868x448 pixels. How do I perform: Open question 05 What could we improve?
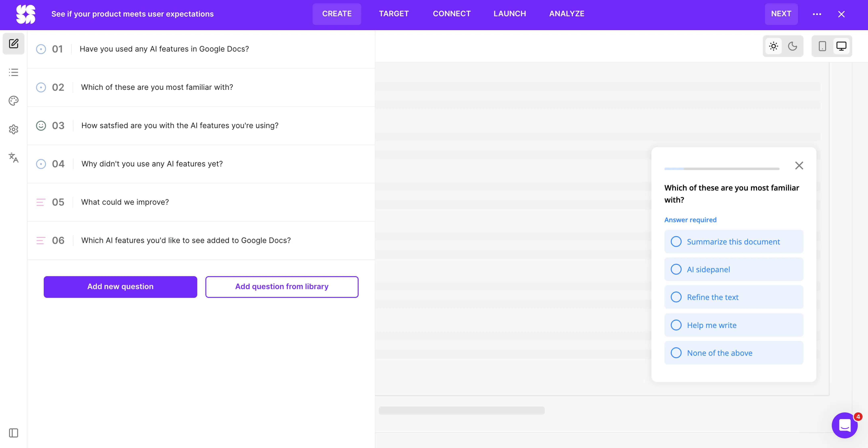(x=201, y=202)
